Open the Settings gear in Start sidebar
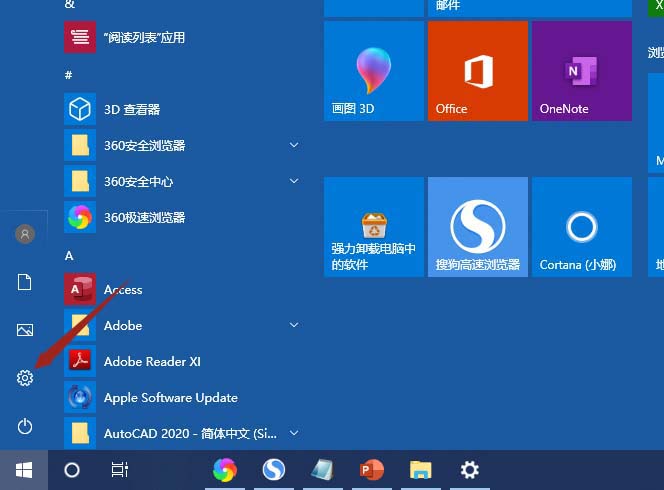 [25, 377]
